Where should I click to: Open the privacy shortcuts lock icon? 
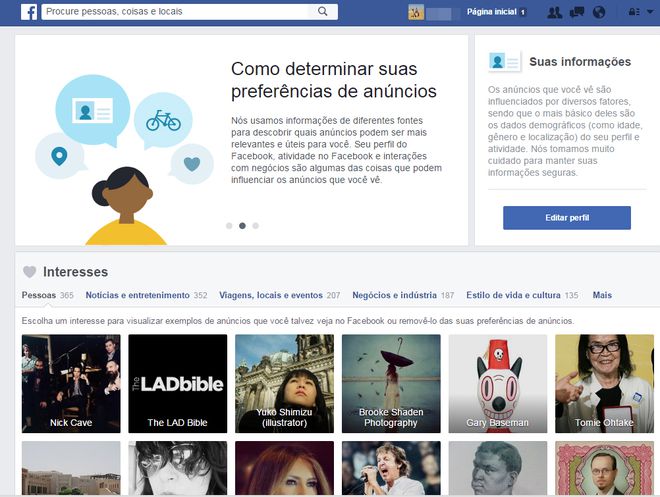tap(634, 12)
